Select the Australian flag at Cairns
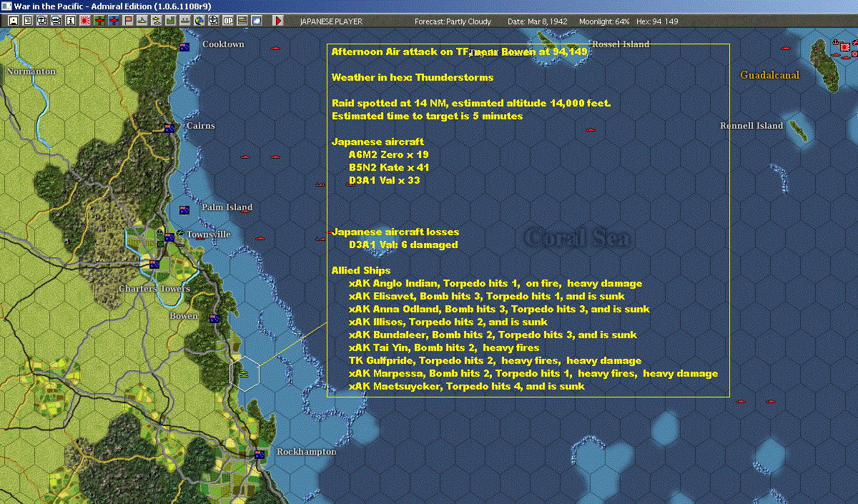 click(169, 128)
